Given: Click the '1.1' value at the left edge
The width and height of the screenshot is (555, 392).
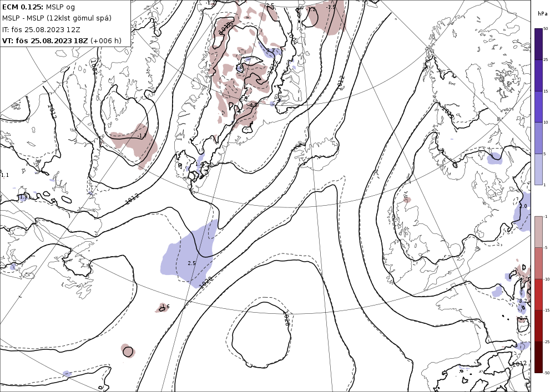Looking at the screenshot, I should pyautogui.click(x=5, y=175).
